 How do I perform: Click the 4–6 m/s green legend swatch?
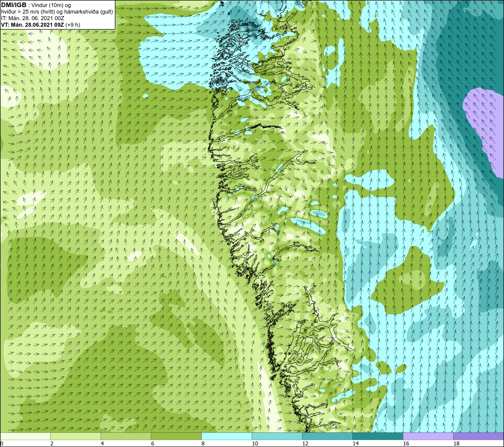coord(126,436)
